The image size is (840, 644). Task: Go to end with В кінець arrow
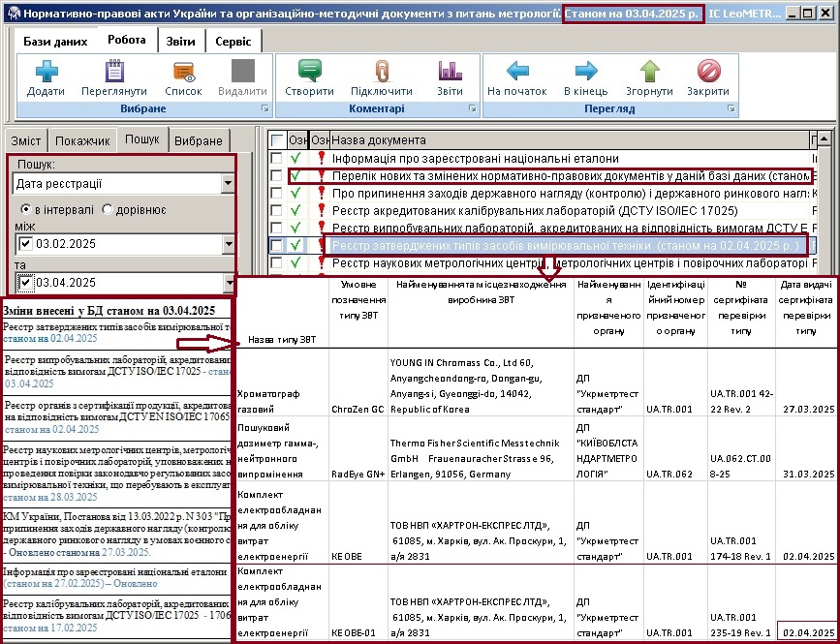coord(585,73)
